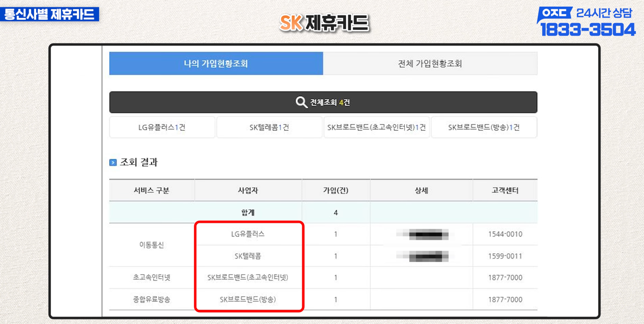Click customer center number 1544-0010
Image resolution: width=644 pixels, height=324 pixels.
505,234
